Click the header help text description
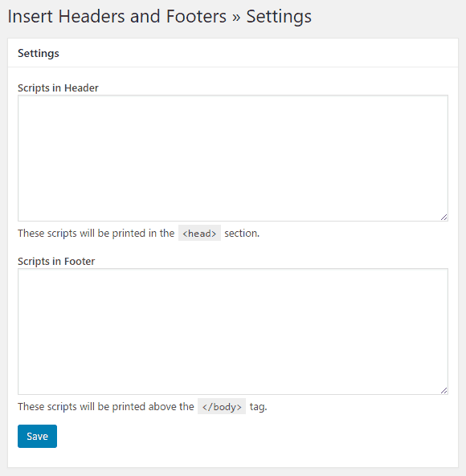Screen dimensions: 466x476 pos(138,233)
